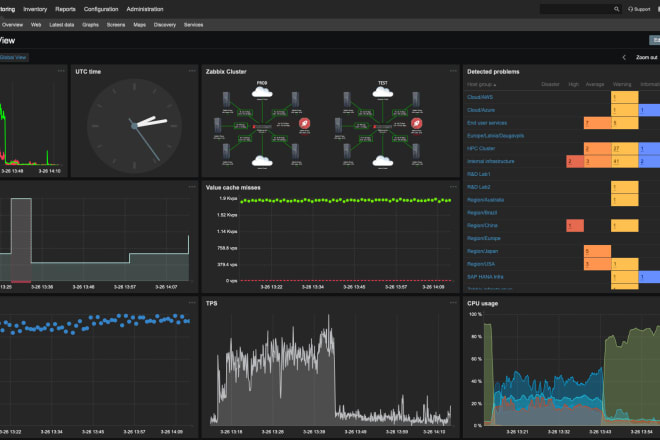The width and height of the screenshot is (660, 440).
Task: Open the Inventory menu
Action: click(x=35, y=9)
